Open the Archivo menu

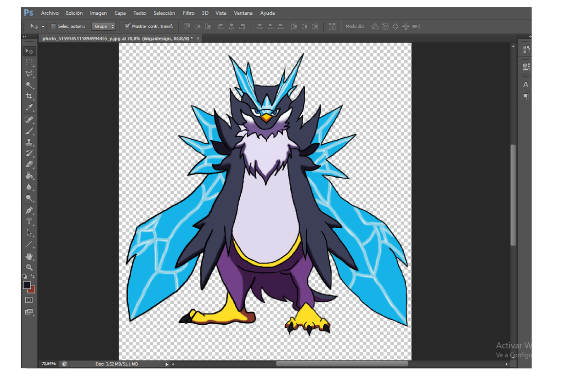50,13
